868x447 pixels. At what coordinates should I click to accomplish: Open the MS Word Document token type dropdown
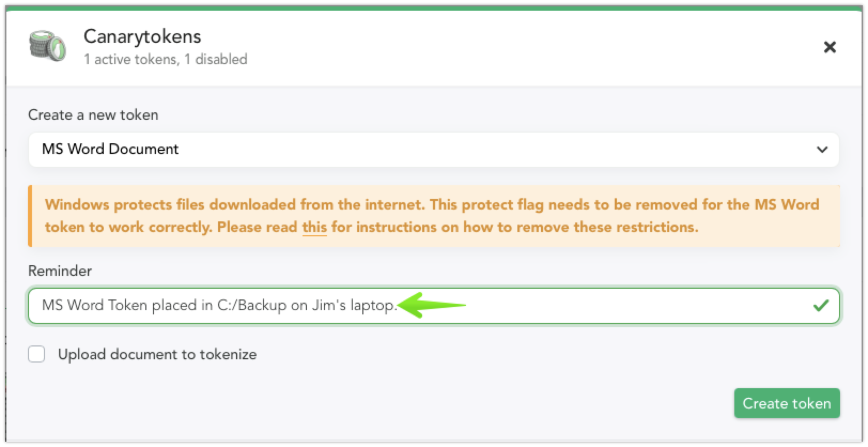(x=433, y=149)
